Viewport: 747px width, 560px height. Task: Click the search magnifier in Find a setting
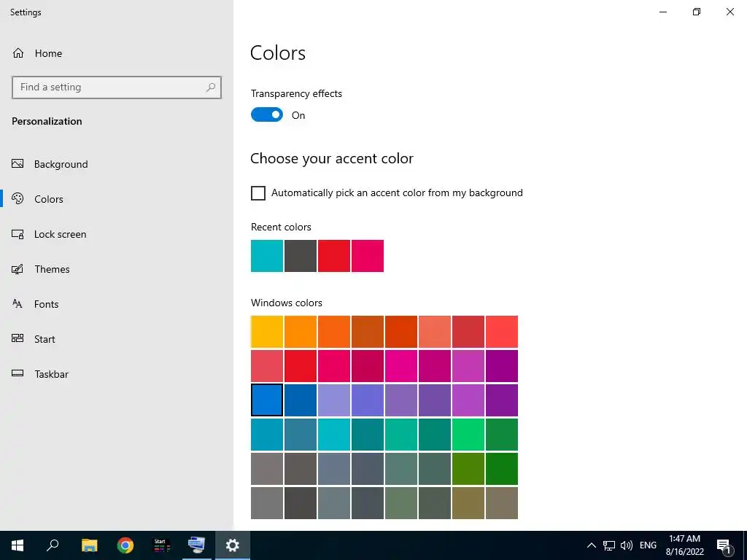point(211,87)
